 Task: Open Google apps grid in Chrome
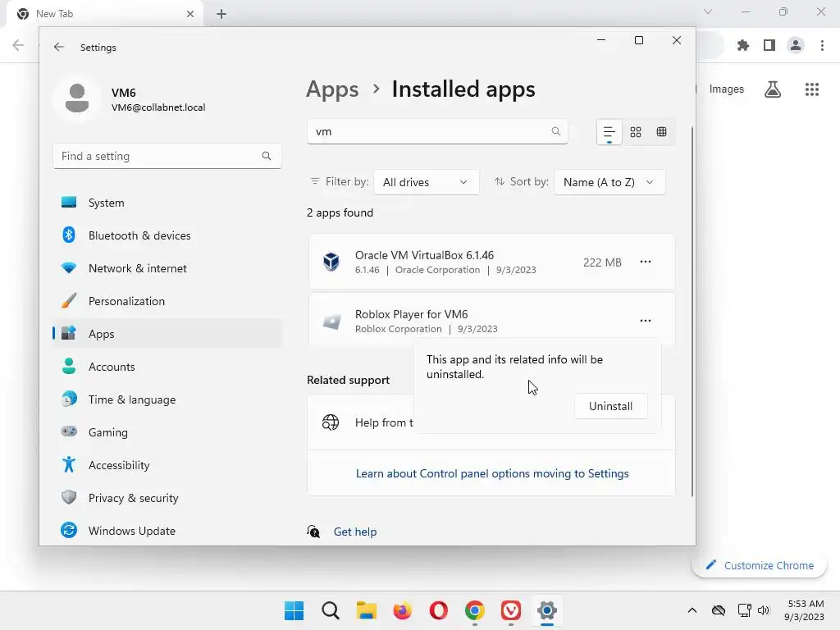point(811,89)
